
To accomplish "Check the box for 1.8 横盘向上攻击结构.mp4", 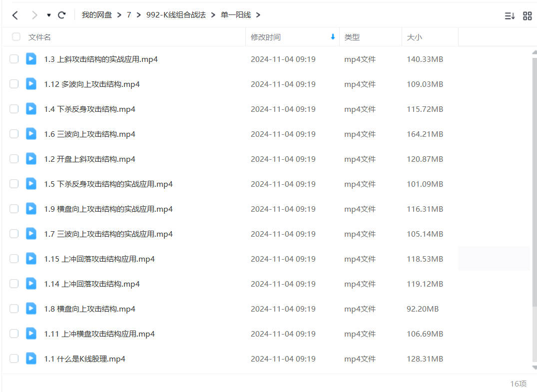I will [14, 309].
